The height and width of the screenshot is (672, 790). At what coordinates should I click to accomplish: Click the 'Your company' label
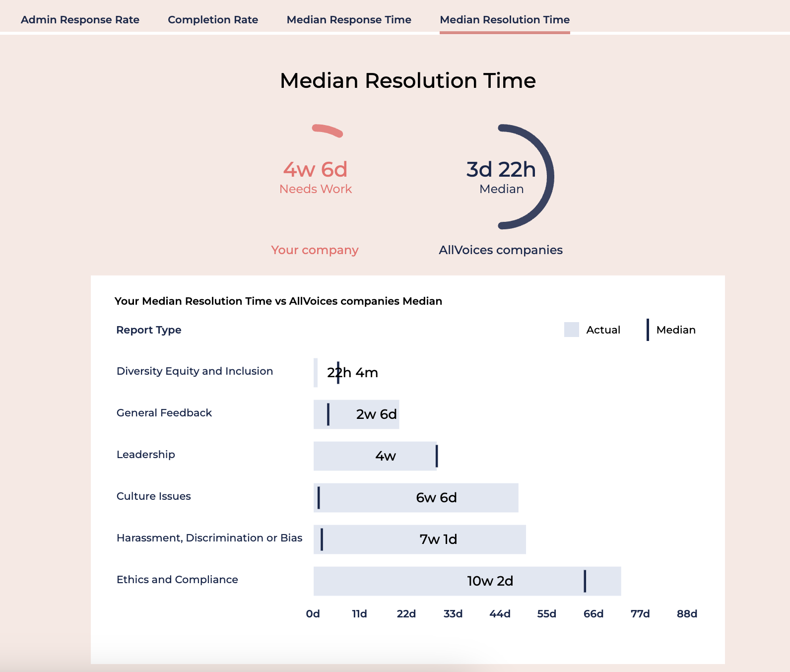pos(315,250)
